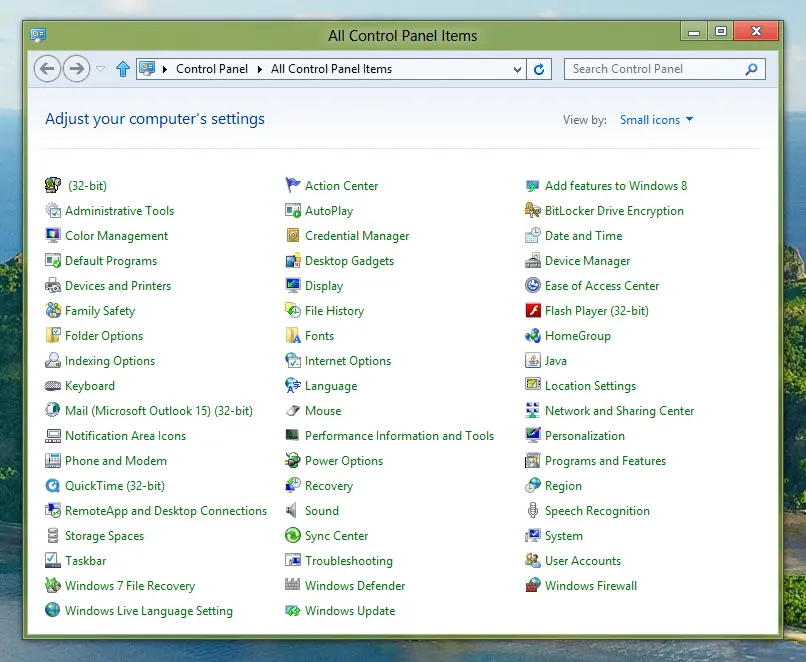The image size is (806, 662).
Task: Open Add features to Windows 8
Action: (616, 186)
